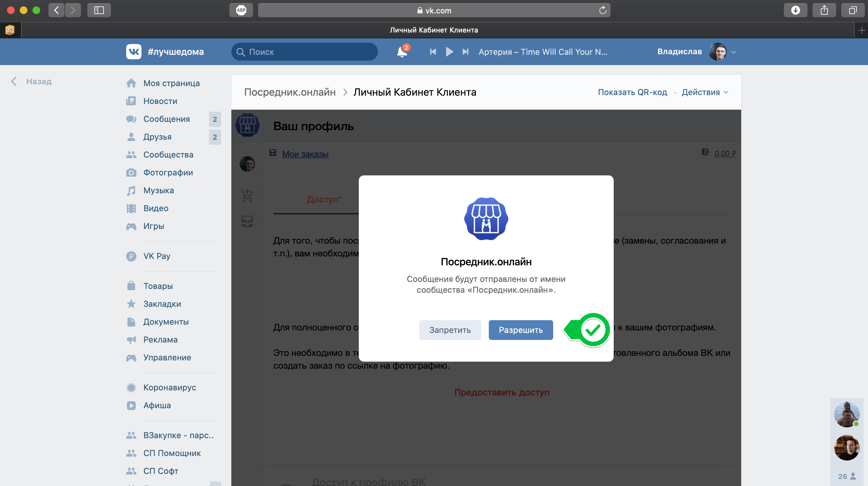This screenshot has width=868, height=486.
Task: Expand Владислав profile dropdown menu
Action: coord(733,52)
